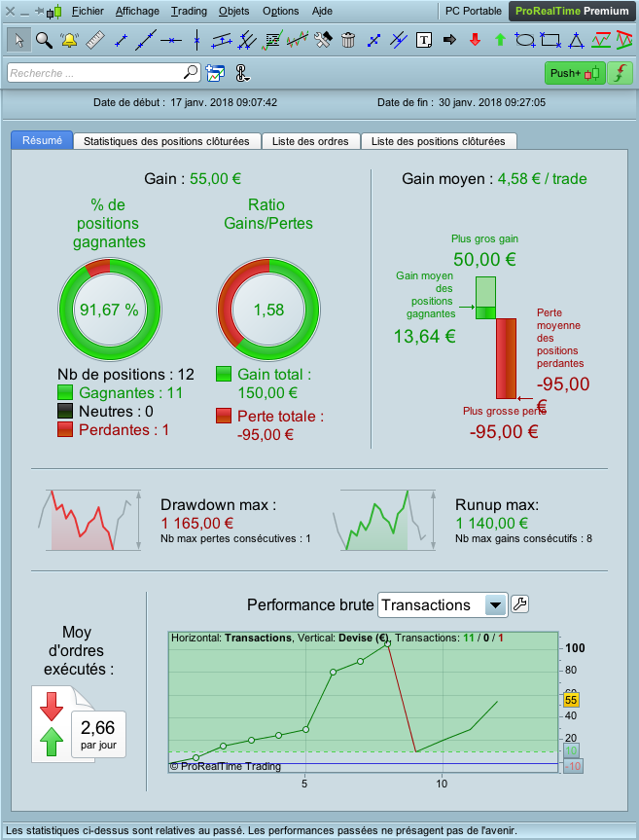This screenshot has width=639, height=840.
Task: Focus the Recherche search field
Action: pyautogui.click(x=104, y=73)
